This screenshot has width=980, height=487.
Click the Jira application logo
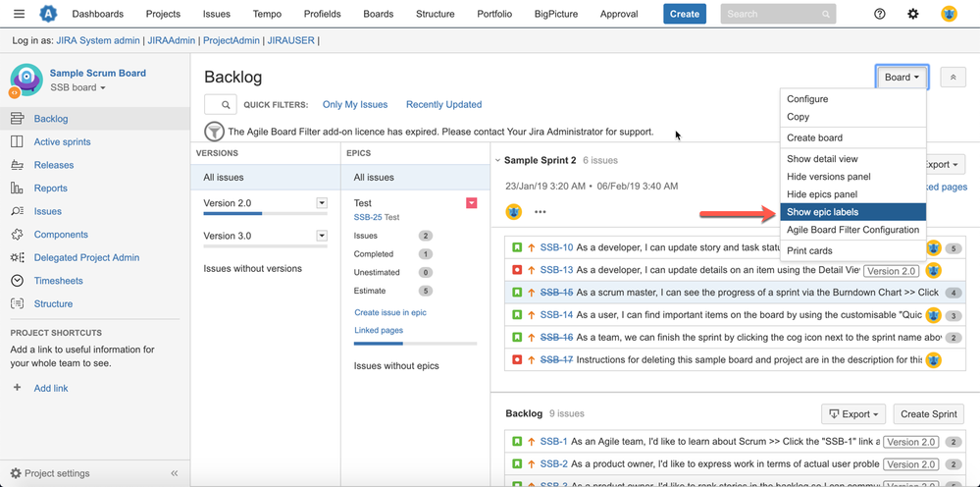[x=47, y=14]
